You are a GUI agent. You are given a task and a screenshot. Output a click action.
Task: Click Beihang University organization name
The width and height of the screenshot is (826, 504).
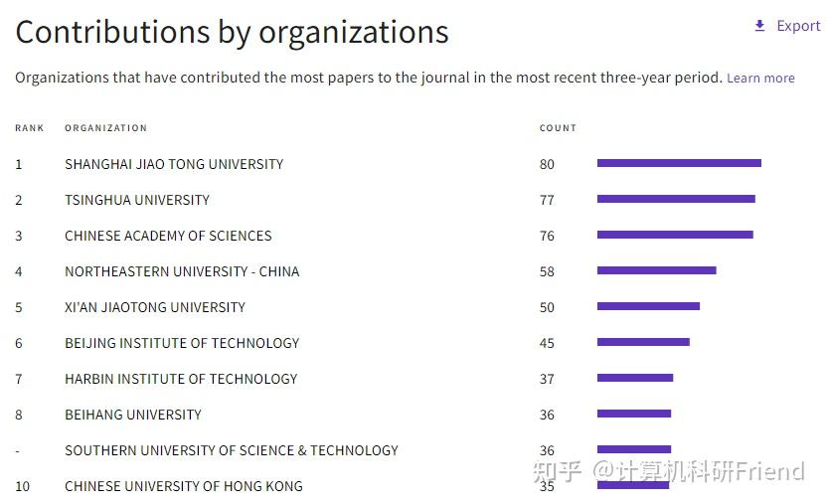[133, 415]
